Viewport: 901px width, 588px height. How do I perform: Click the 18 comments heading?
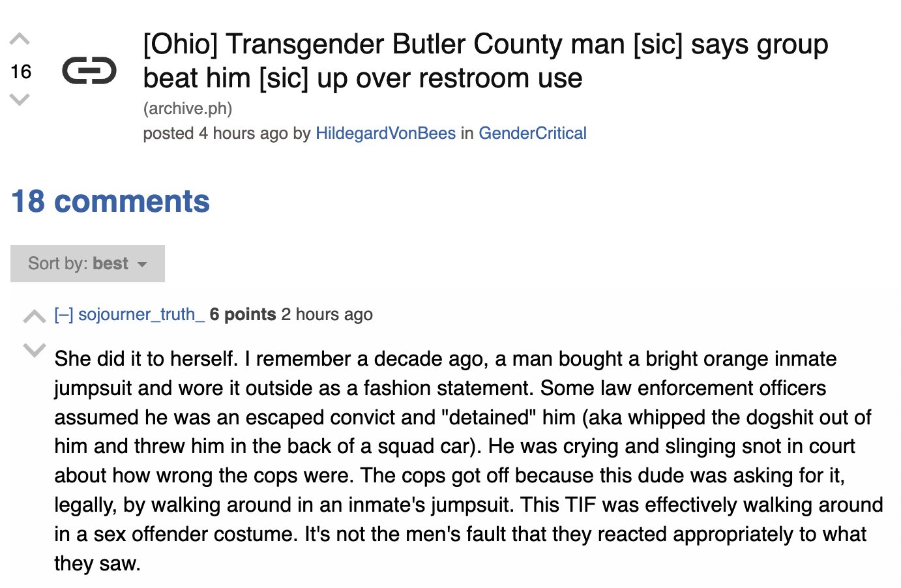[x=111, y=201]
